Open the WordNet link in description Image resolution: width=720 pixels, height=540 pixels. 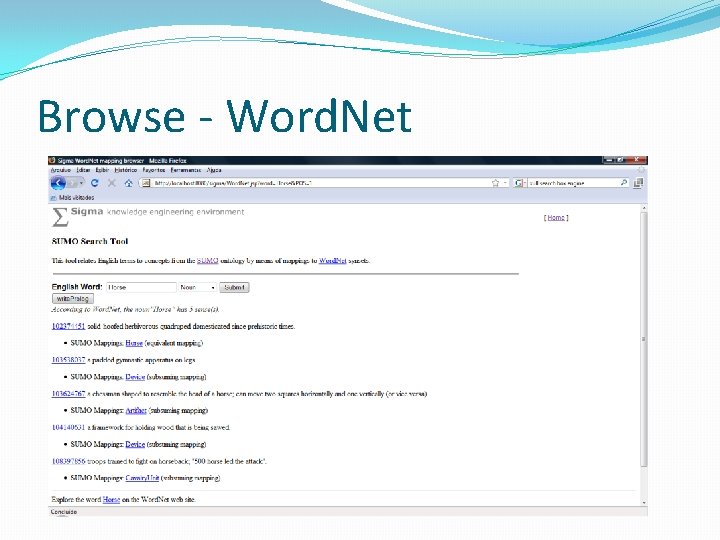pos(332,261)
